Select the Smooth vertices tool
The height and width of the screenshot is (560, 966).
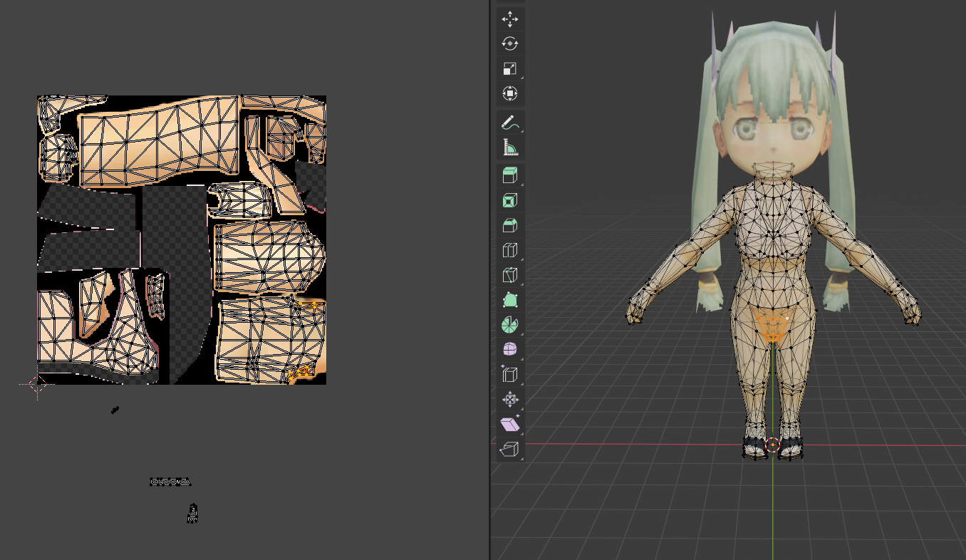[510, 350]
